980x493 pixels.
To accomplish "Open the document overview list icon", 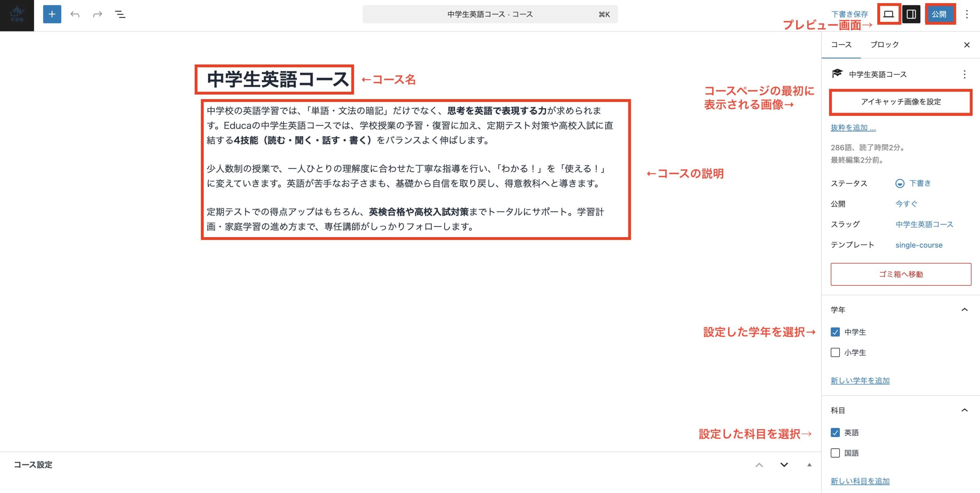I will [x=120, y=14].
